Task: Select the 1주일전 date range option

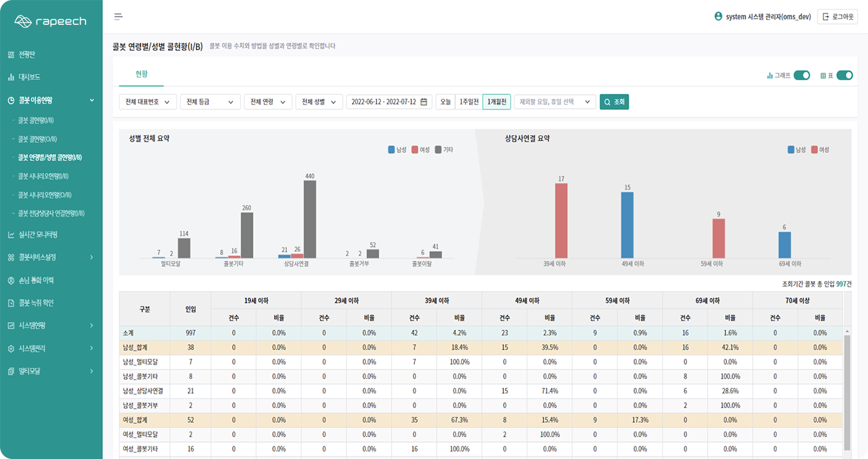Action: click(469, 102)
